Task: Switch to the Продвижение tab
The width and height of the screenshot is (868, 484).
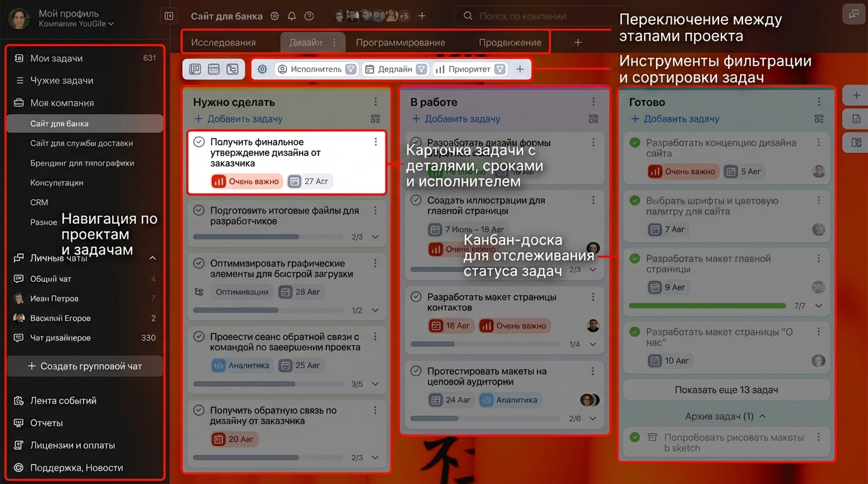Action: click(510, 43)
